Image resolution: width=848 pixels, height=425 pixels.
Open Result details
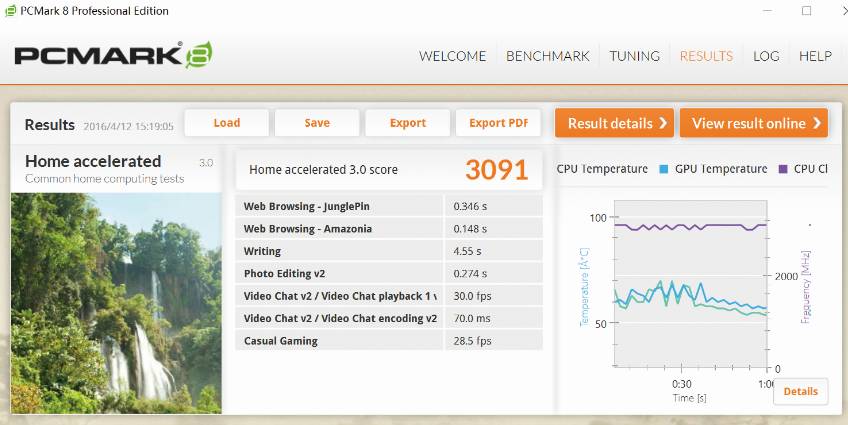pos(614,123)
